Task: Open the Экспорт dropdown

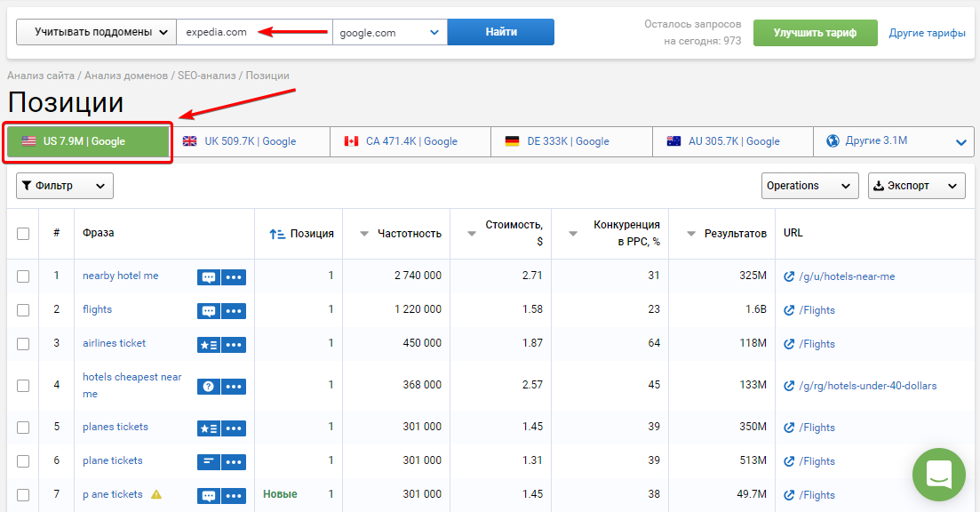Action: [x=917, y=186]
